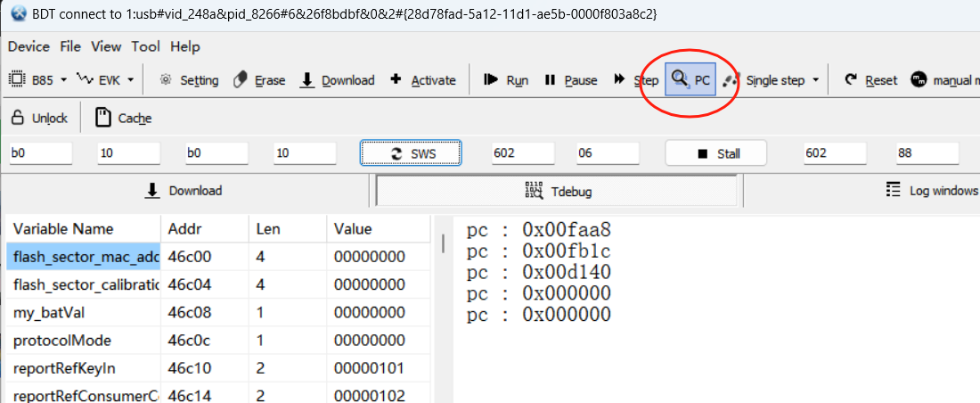Click the EVK waveform icon
This screenshot has height=403, width=980.
coord(85,78)
